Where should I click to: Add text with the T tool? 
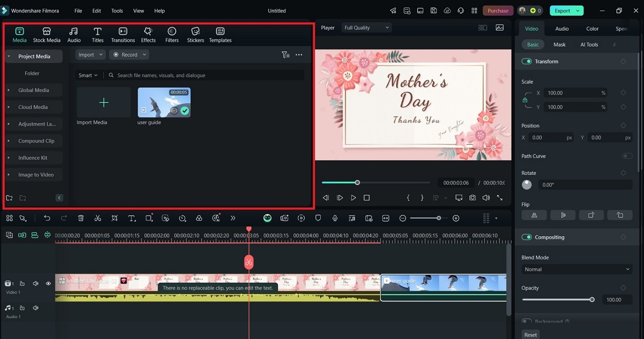tap(132, 218)
